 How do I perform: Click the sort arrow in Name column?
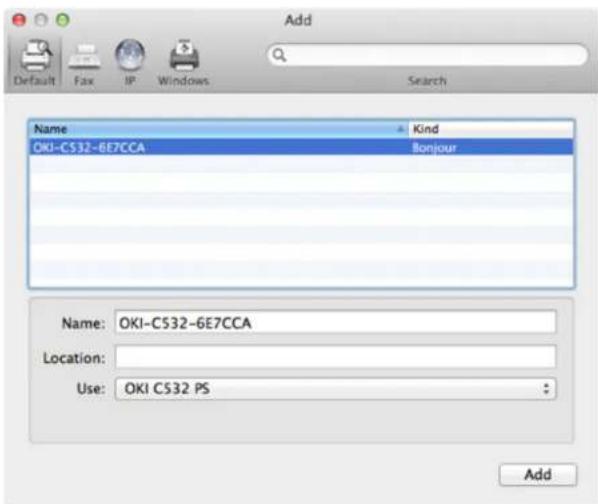click(400, 129)
